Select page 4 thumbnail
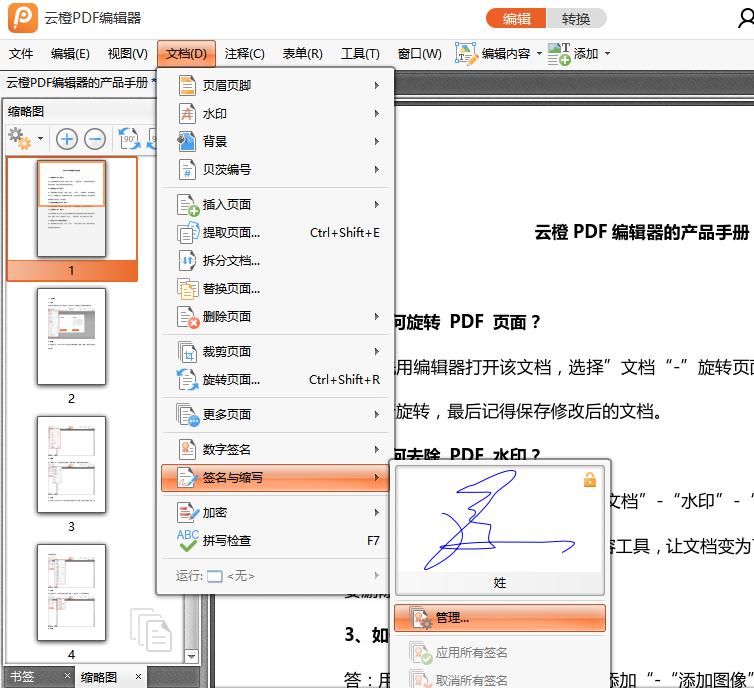 [72, 592]
